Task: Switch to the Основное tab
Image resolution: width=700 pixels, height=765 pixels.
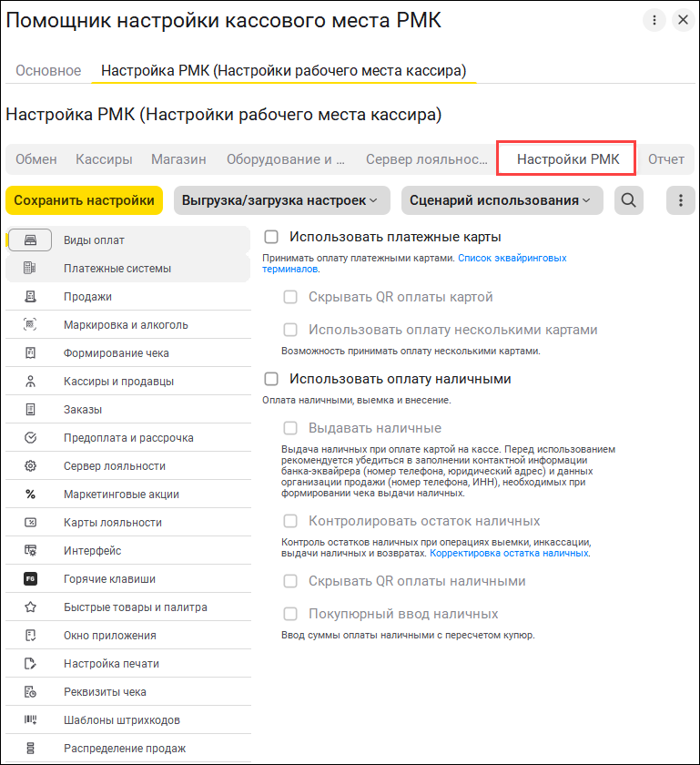Action: (x=48, y=70)
